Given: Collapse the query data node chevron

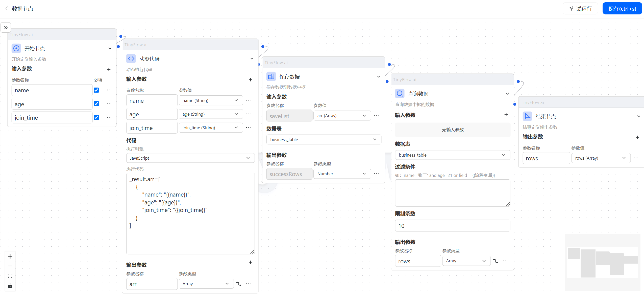Looking at the screenshot, I should (x=507, y=94).
